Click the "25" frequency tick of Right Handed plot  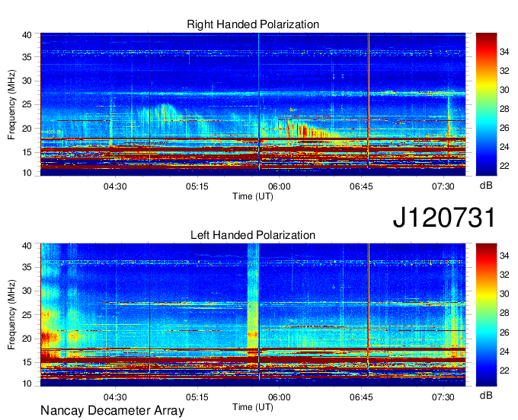click(27, 104)
